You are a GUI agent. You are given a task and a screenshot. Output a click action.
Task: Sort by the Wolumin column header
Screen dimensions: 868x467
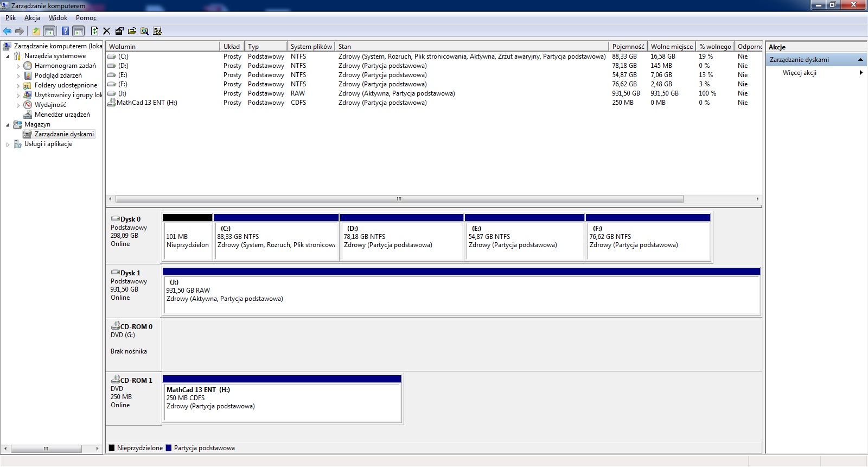tap(163, 47)
